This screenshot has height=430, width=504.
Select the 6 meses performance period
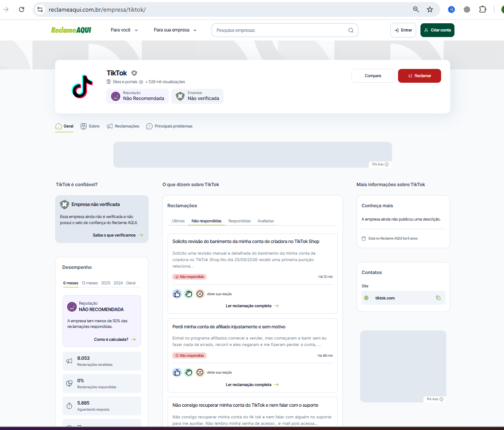(71, 283)
